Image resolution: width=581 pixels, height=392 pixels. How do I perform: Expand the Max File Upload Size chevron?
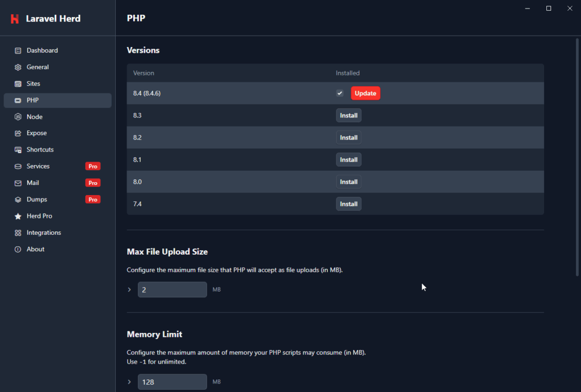point(129,289)
